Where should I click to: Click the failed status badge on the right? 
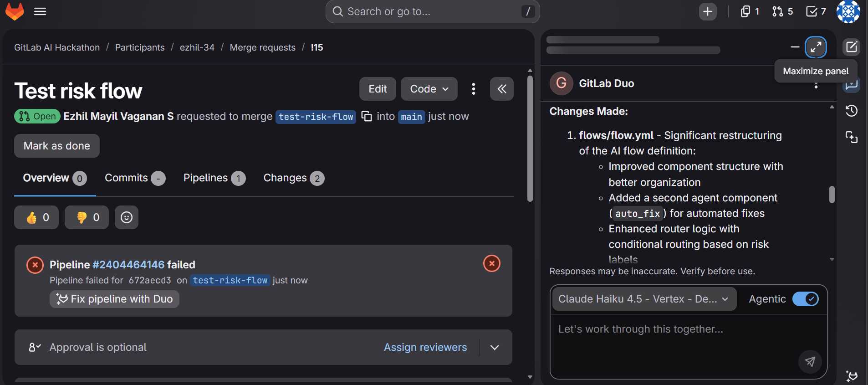click(x=492, y=263)
